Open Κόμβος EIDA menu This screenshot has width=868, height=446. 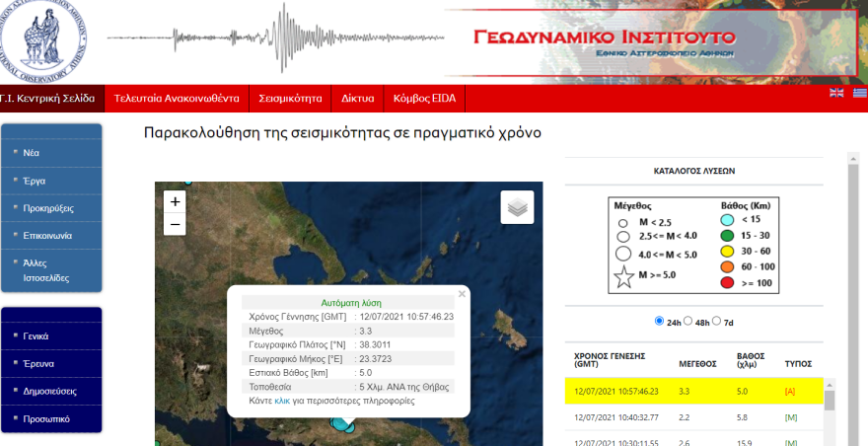click(424, 99)
